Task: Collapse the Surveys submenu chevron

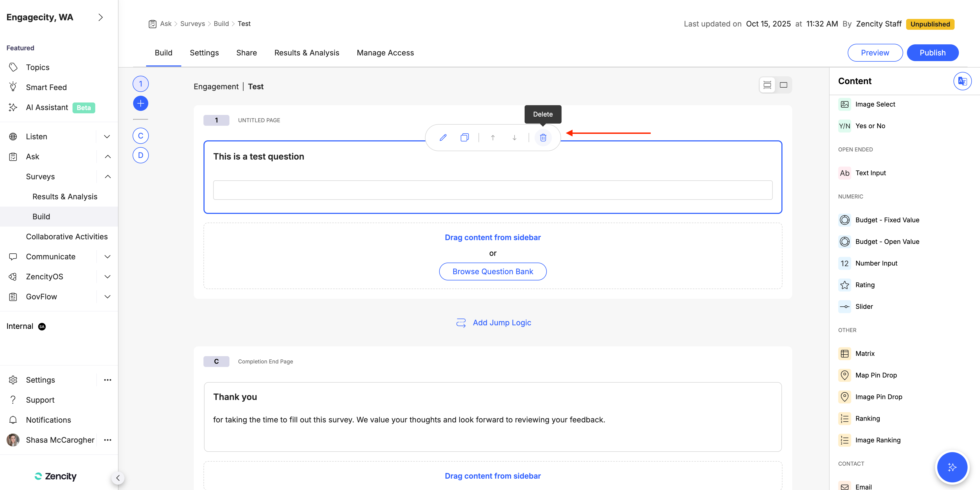Action: 108,176
